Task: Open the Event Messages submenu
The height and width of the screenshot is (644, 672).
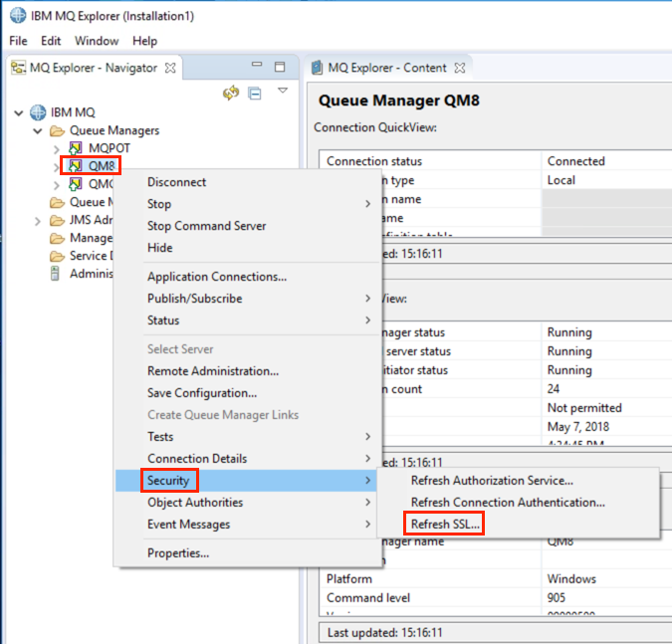Action: point(249,524)
